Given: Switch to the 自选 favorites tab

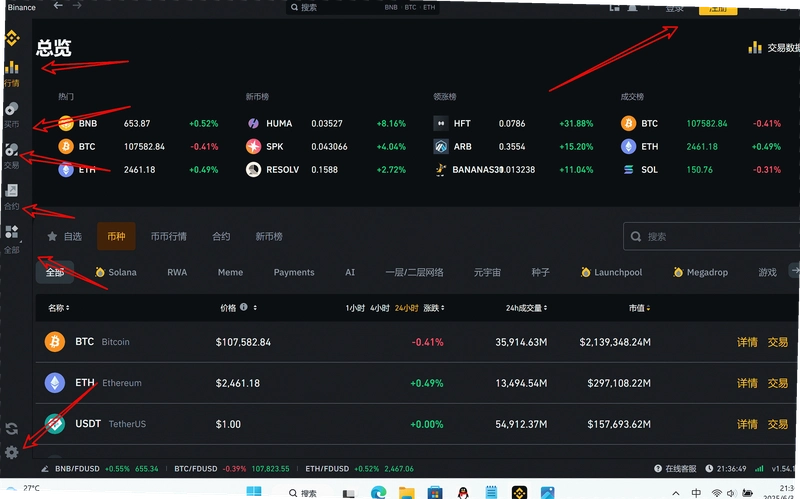Looking at the screenshot, I should tap(65, 236).
